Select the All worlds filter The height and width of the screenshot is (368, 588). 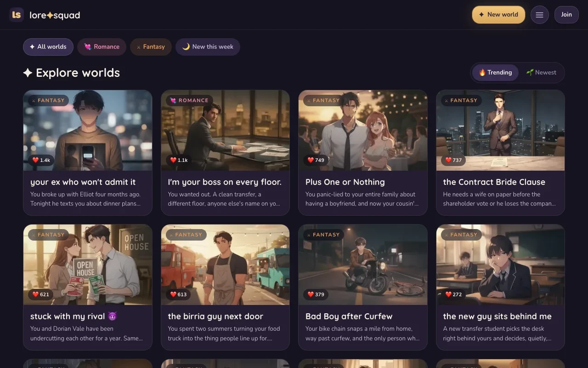point(48,47)
